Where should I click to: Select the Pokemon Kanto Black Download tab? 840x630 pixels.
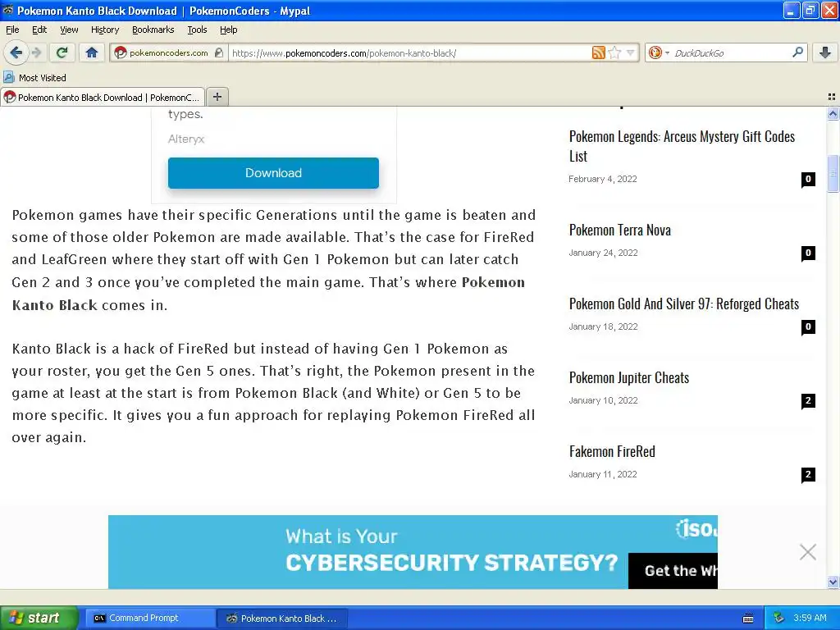tap(103, 97)
